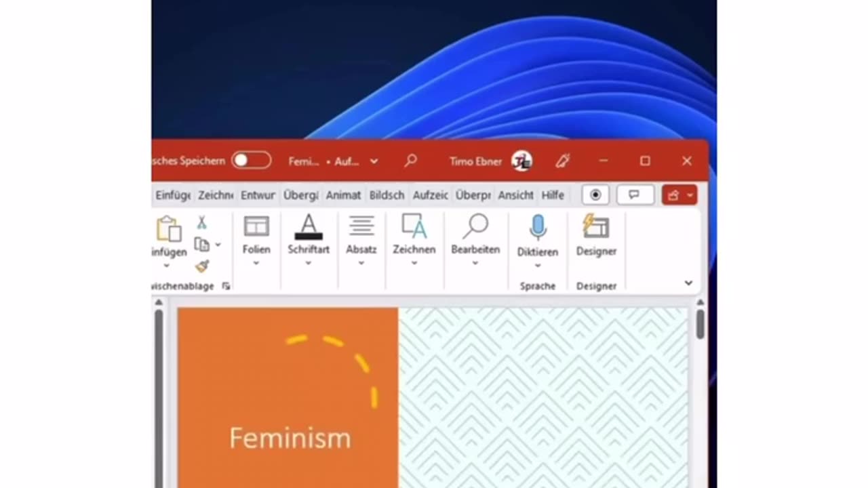Expand the Schriftart dropdown arrow

pos(308,263)
